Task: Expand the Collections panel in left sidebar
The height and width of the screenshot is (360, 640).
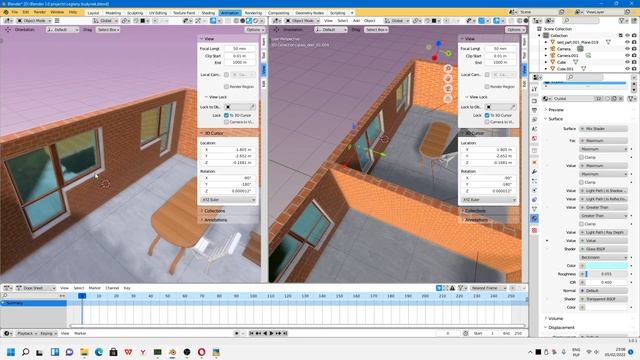Action: pos(215,211)
